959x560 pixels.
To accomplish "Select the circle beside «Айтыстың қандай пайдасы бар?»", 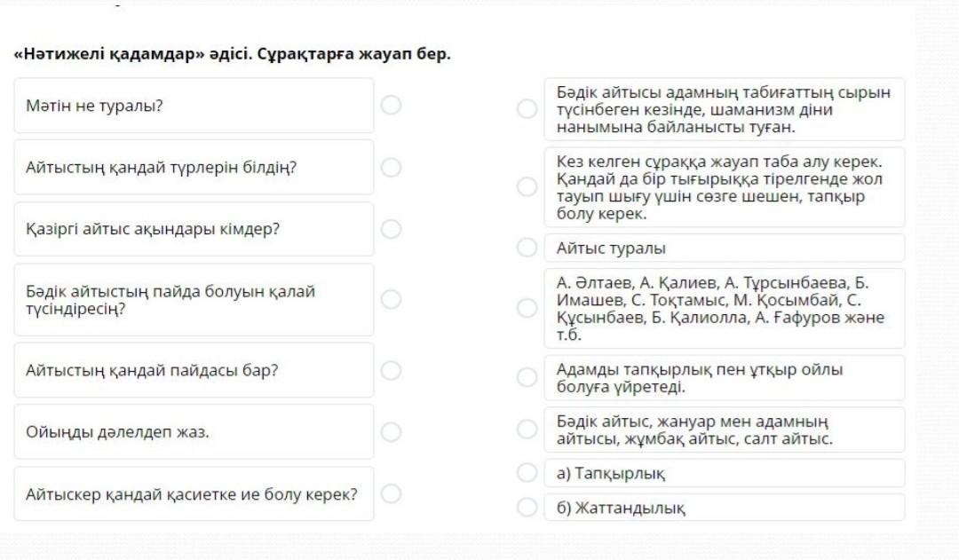I will click(391, 370).
